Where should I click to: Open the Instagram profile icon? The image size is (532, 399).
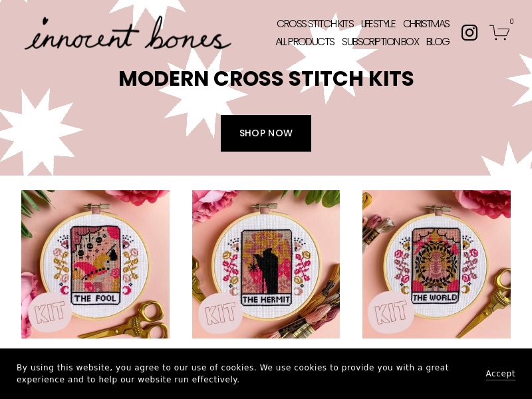point(469,33)
